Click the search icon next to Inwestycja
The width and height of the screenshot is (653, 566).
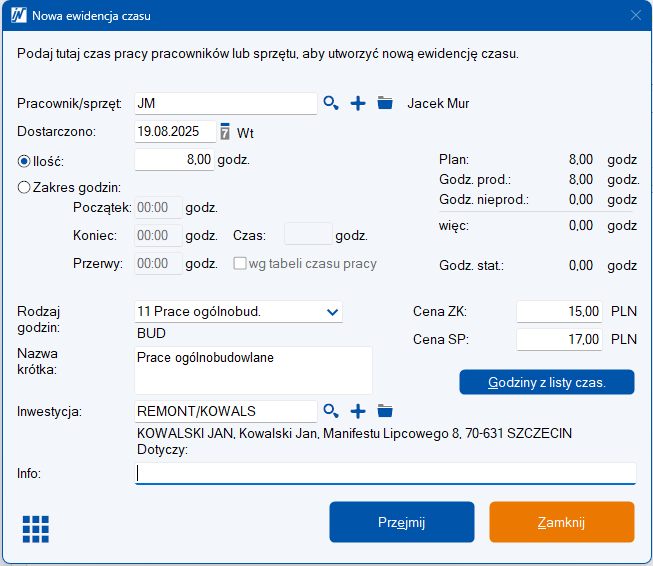[x=331, y=411]
